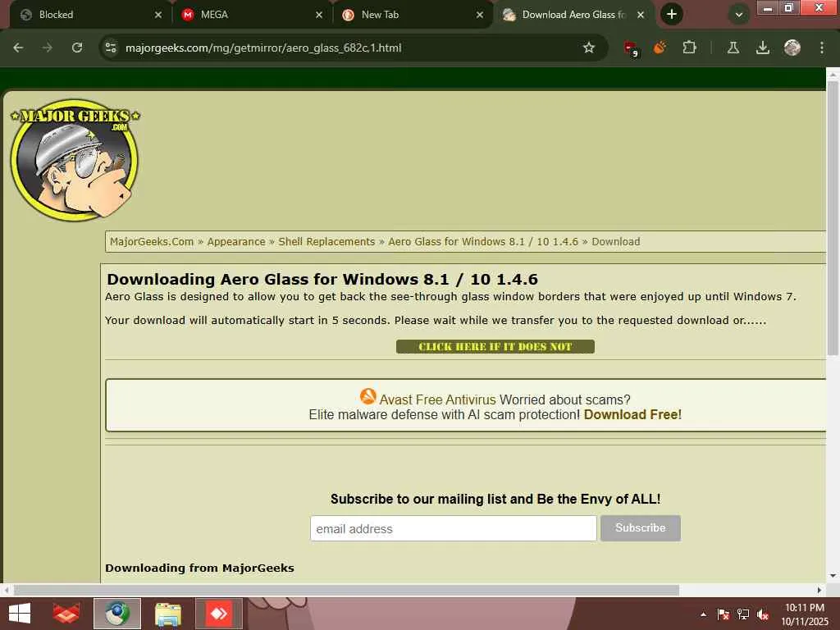Click 'Downloading from MajorGeeks' heading
Image resolution: width=840 pixels, height=630 pixels.
pyautogui.click(x=199, y=568)
